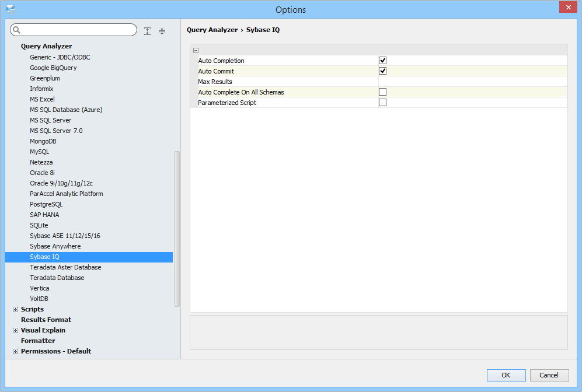Toggle Auto Commit checkbox

(x=382, y=71)
